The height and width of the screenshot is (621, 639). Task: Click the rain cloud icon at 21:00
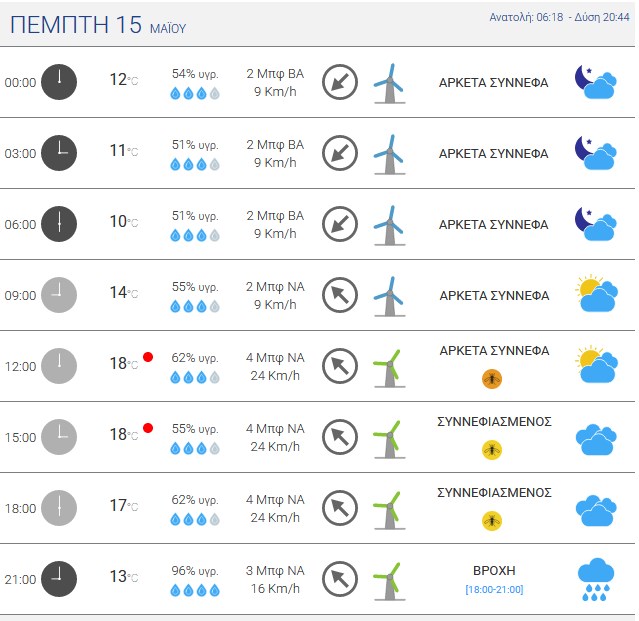[x=596, y=579]
